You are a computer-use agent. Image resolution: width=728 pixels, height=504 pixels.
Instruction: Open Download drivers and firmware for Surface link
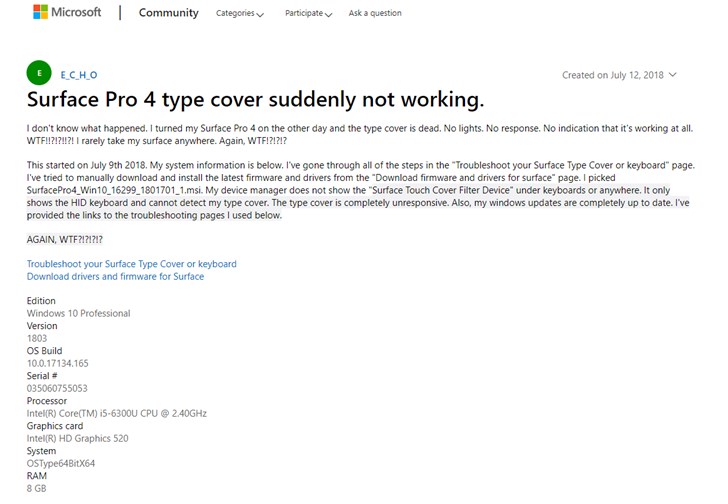(x=115, y=277)
